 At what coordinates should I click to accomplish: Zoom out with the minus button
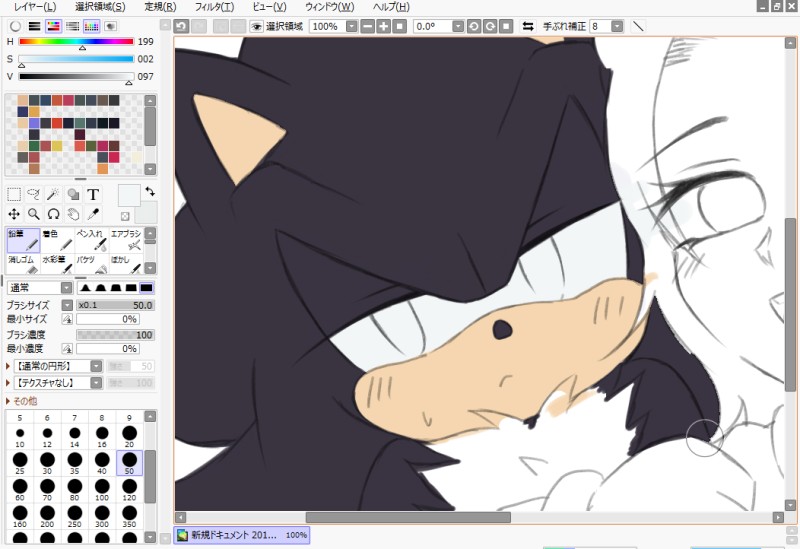[367, 27]
